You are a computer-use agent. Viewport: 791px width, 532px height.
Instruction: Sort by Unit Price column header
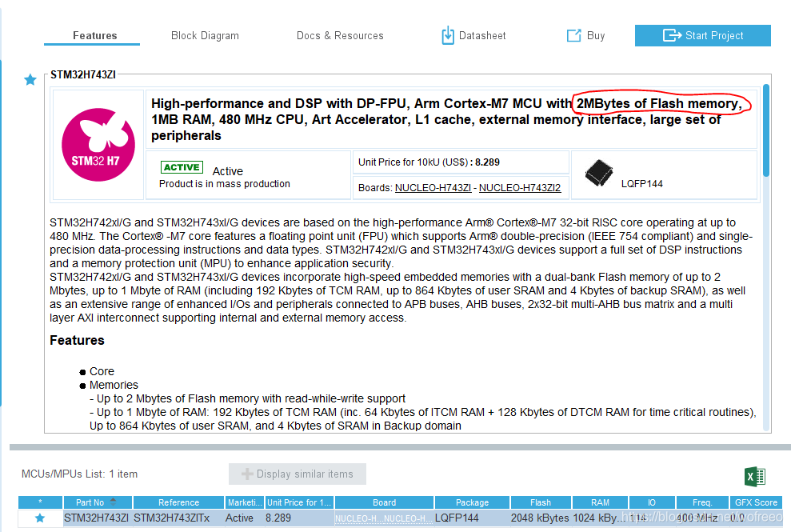[x=299, y=502]
